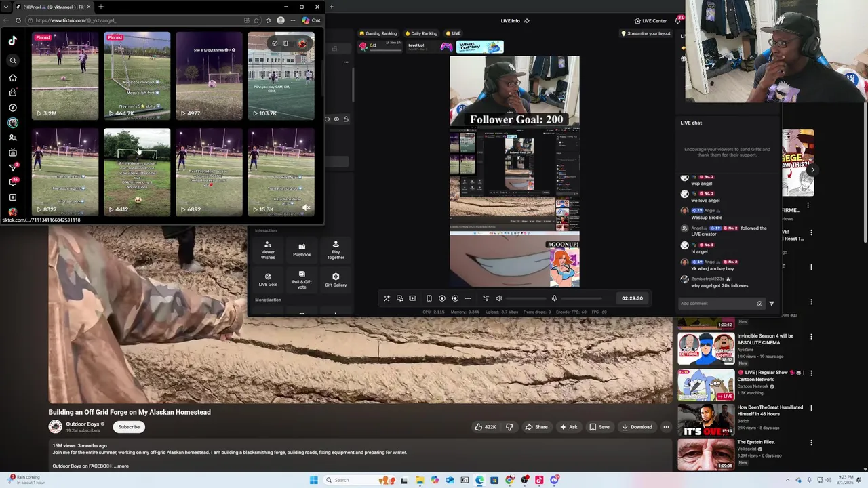
Task: Open TikTok LIVE in the sidebar
Action: click(x=13, y=152)
